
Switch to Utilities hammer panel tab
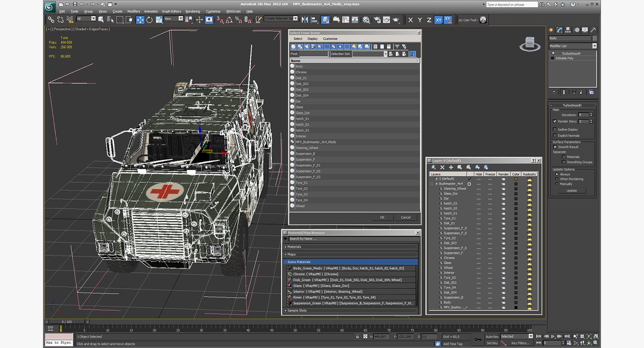click(x=593, y=30)
